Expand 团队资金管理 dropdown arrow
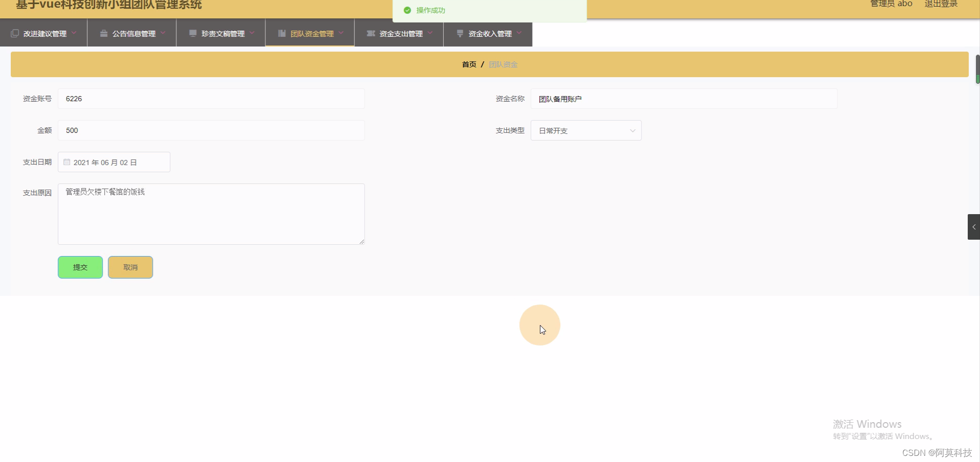Screen dimensions: 980x462 [341, 33]
